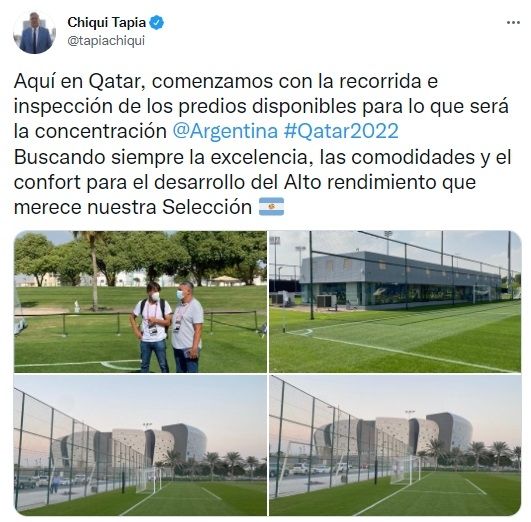Open bottom-right photo of stadium and goal

pyautogui.click(x=395, y=445)
